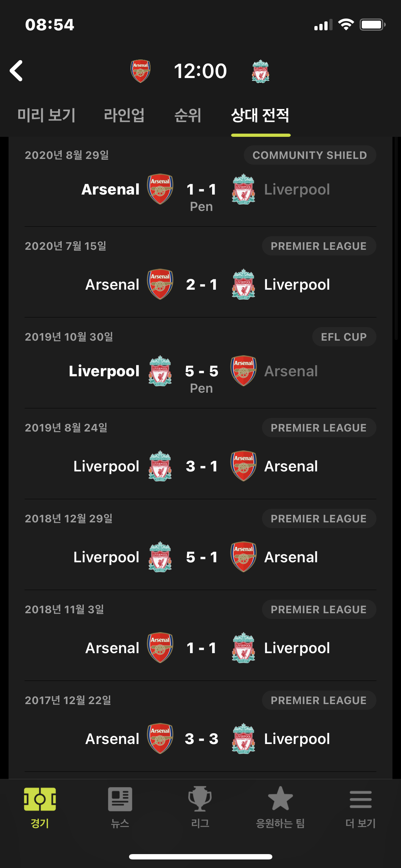Tap the EFL CUP competition badge

coord(344,337)
